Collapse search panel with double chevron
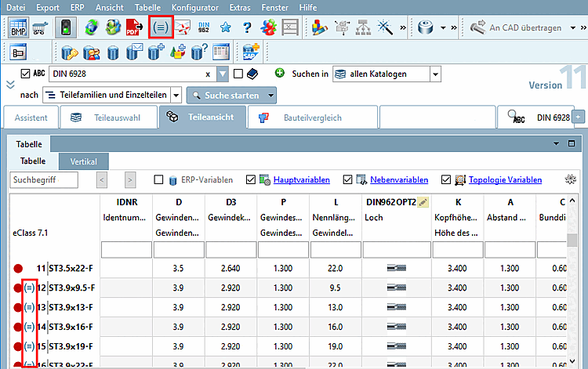588x369 pixels. (x=10, y=85)
